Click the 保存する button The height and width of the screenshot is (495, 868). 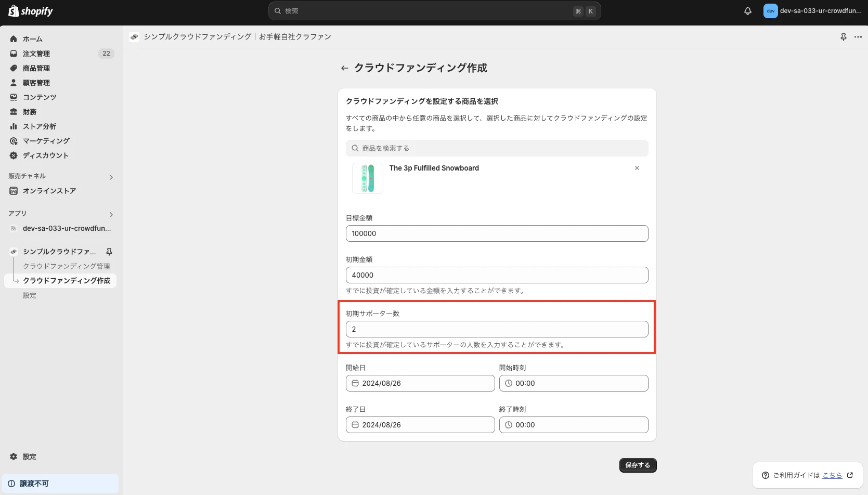point(638,465)
